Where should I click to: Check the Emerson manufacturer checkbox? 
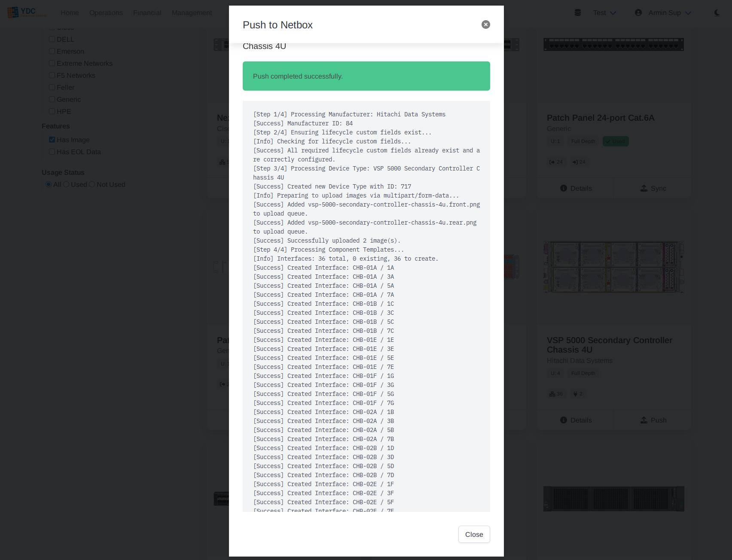[x=52, y=51]
